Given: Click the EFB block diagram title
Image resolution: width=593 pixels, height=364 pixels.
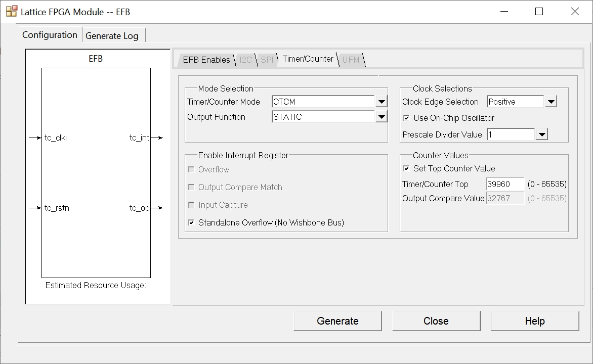Looking at the screenshot, I should point(96,59).
